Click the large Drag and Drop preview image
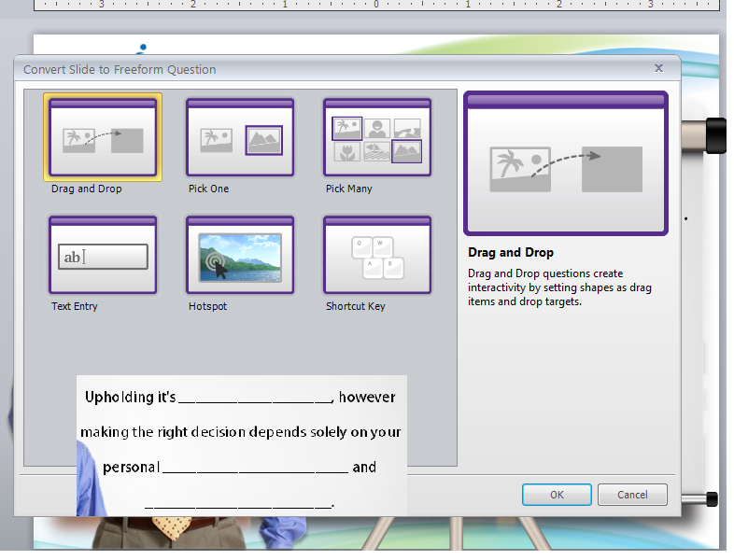The image size is (734, 560). (566, 164)
